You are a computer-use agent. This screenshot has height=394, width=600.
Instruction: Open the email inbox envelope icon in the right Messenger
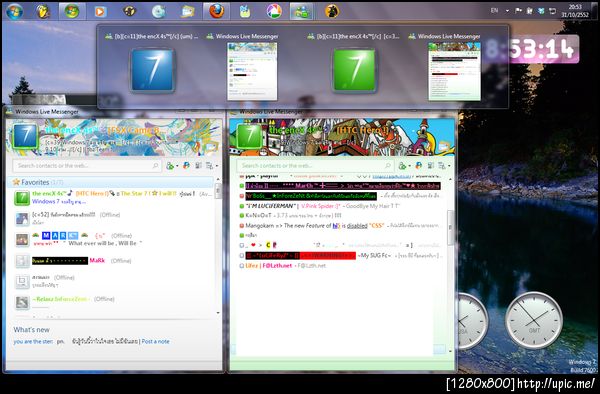click(444, 146)
